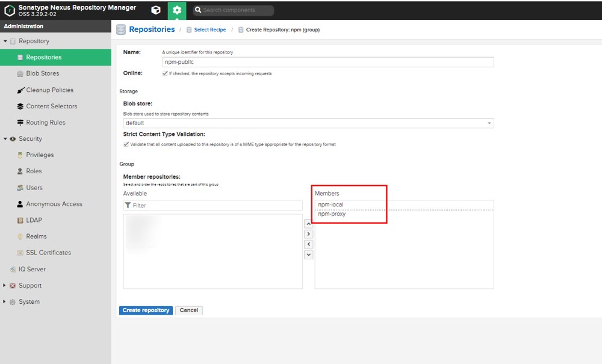Click the Anonymous Access person icon
This screenshot has width=602, height=364.
point(20,204)
